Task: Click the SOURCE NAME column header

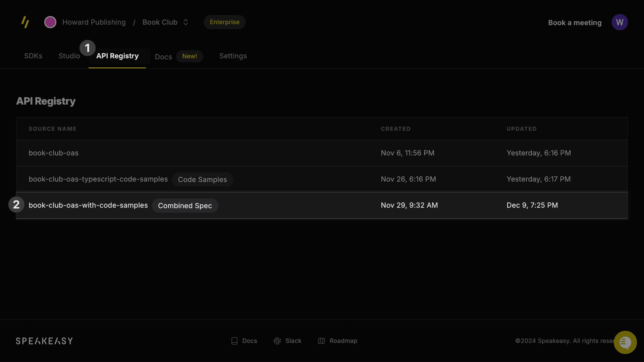Action: [x=52, y=129]
